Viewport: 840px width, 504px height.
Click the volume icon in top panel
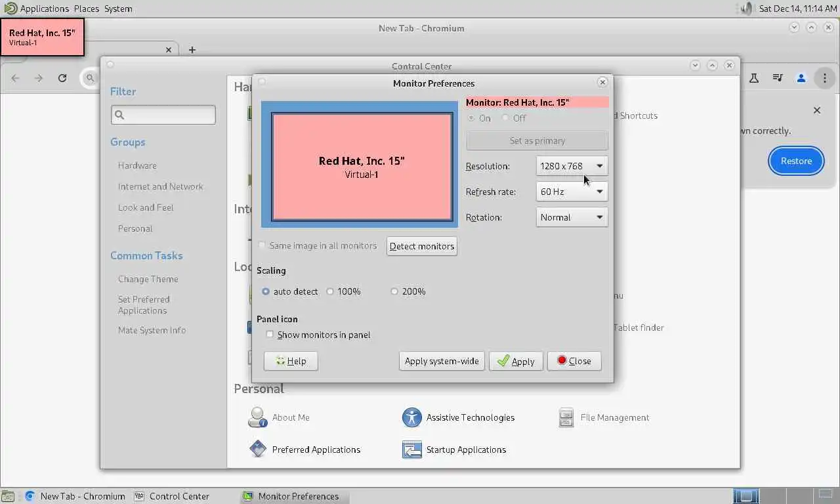pyautogui.click(x=746, y=9)
